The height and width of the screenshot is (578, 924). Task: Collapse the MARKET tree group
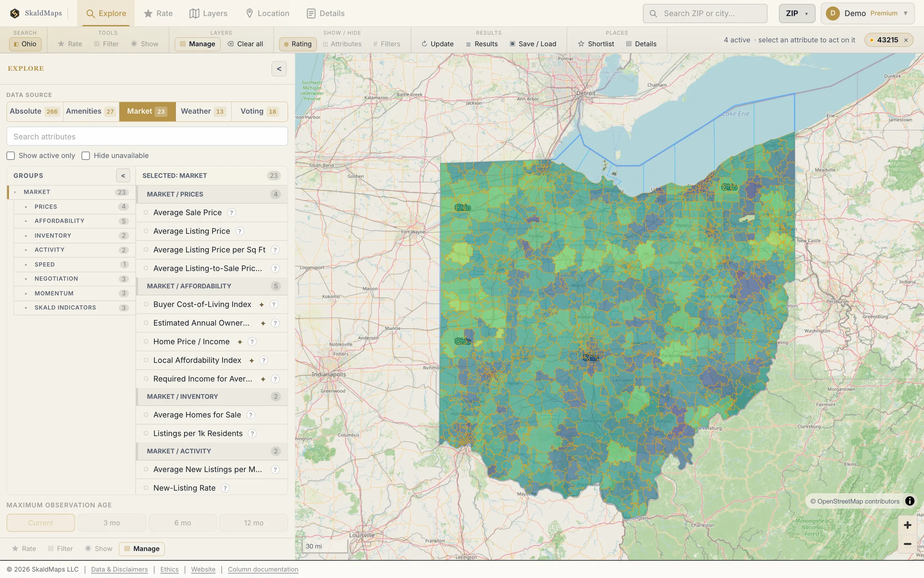[x=15, y=192]
